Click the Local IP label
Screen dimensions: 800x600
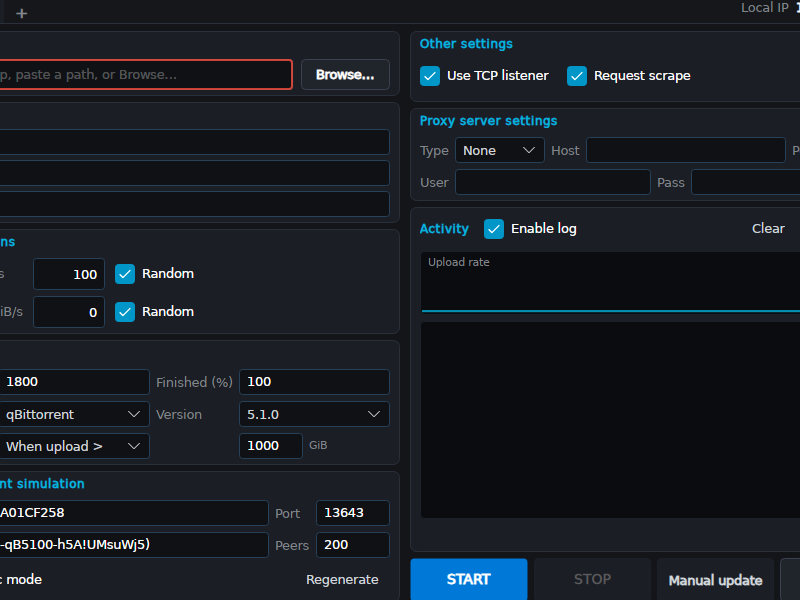pos(764,8)
